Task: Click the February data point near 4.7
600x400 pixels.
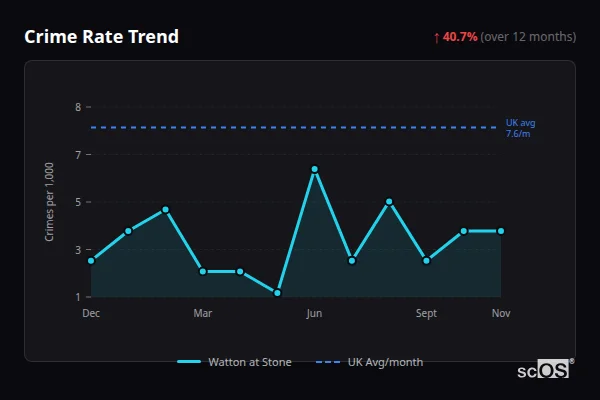Action: tap(165, 210)
